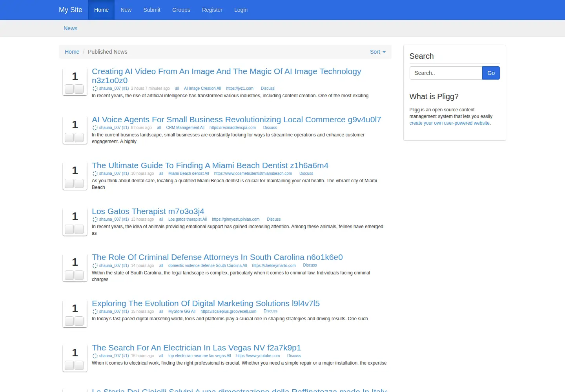Click the author avatar on the AI Voice Agents story

coord(95,128)
